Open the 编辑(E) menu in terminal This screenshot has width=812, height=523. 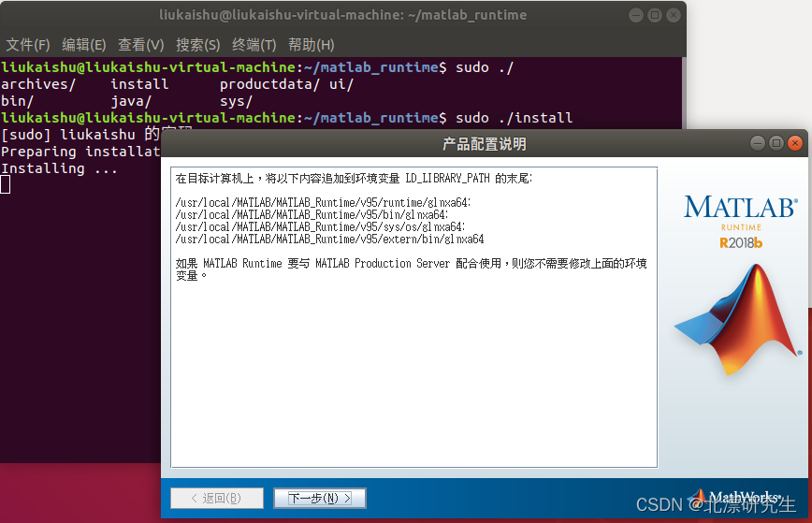pyautogui.click(x=84, y=45)
